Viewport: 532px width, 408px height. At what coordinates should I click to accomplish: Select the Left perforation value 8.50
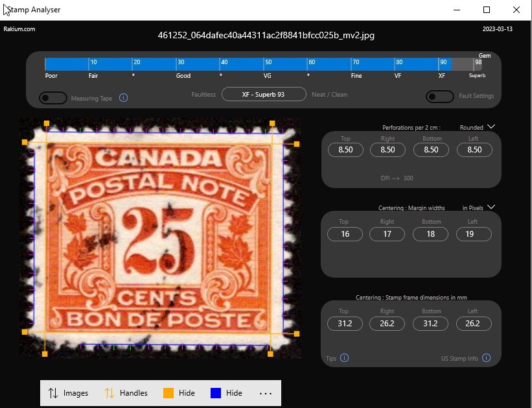tap(474, 150)
